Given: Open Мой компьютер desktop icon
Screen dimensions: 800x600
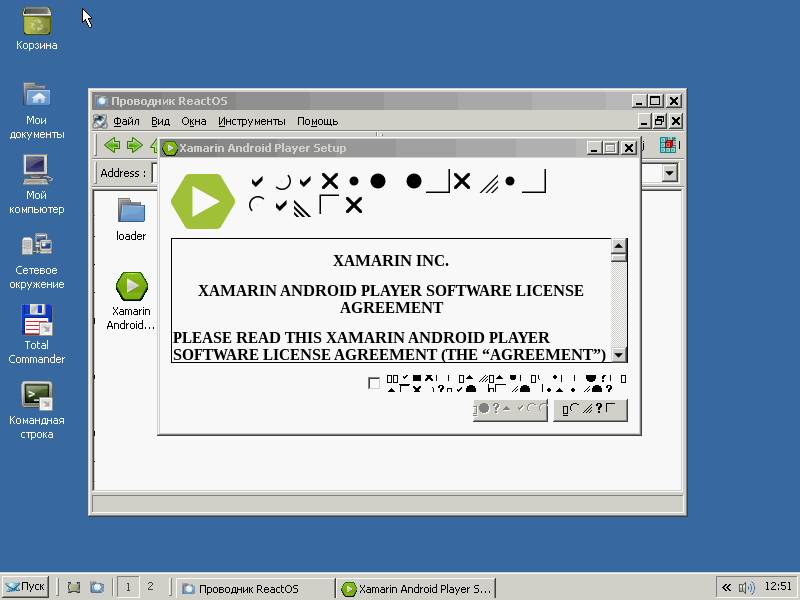Looking at the screenshot, I should pos(36,186).
